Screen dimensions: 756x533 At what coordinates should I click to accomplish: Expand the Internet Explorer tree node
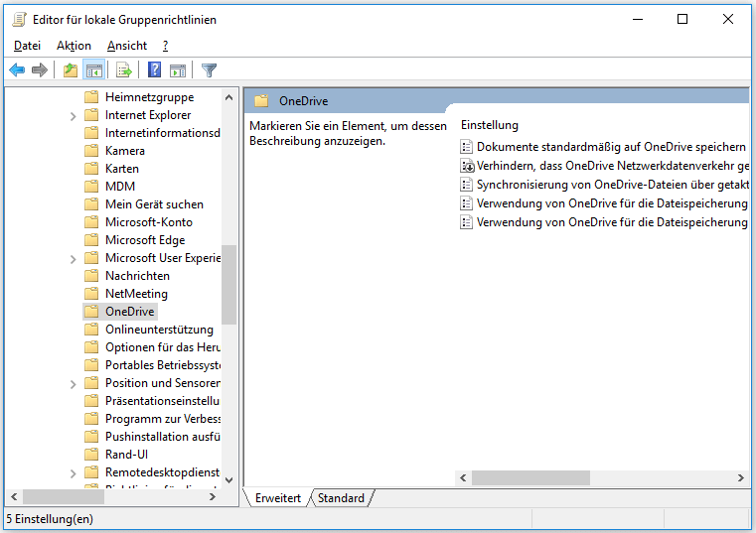pyautogui.click(x=73, y=116)
